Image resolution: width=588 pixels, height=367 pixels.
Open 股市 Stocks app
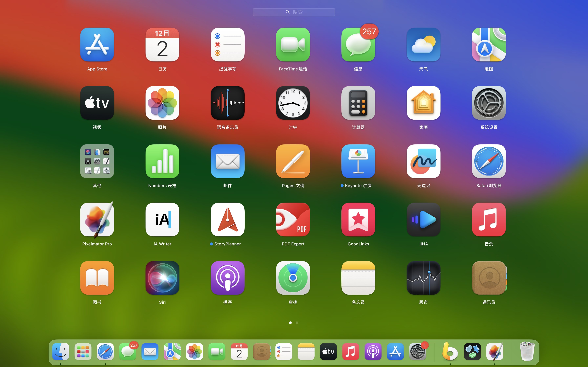click(x=423, y=278)
